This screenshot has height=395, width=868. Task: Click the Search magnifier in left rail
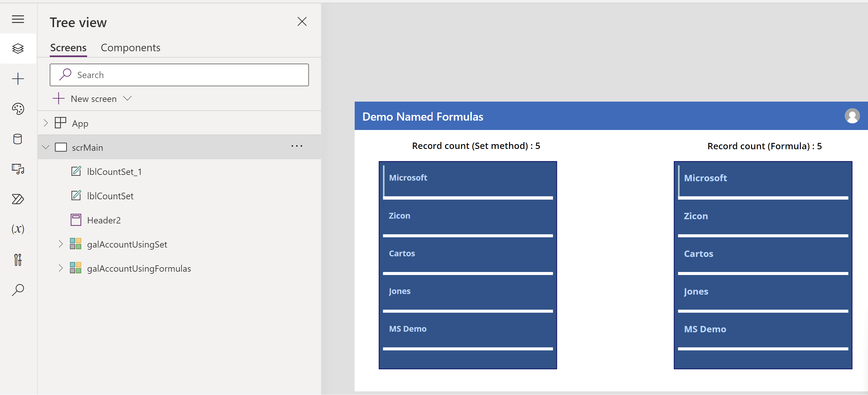(x=18, y=289)
